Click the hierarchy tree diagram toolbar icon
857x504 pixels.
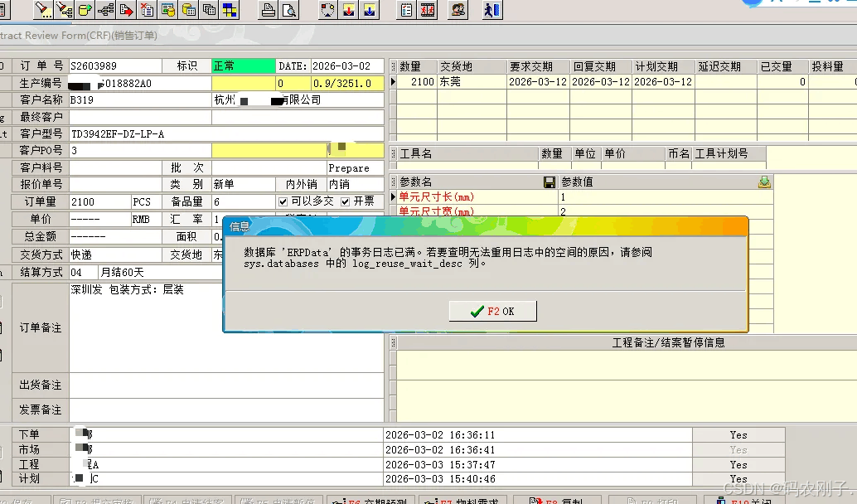click(105, 10)
